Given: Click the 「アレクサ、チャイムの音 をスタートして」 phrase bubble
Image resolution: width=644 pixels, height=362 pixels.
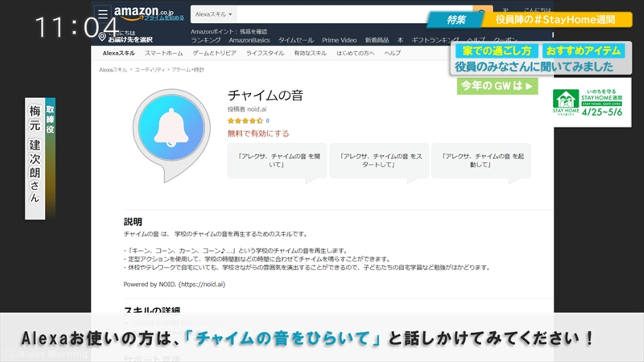Looking at the screenshot, I should point(379,161).
